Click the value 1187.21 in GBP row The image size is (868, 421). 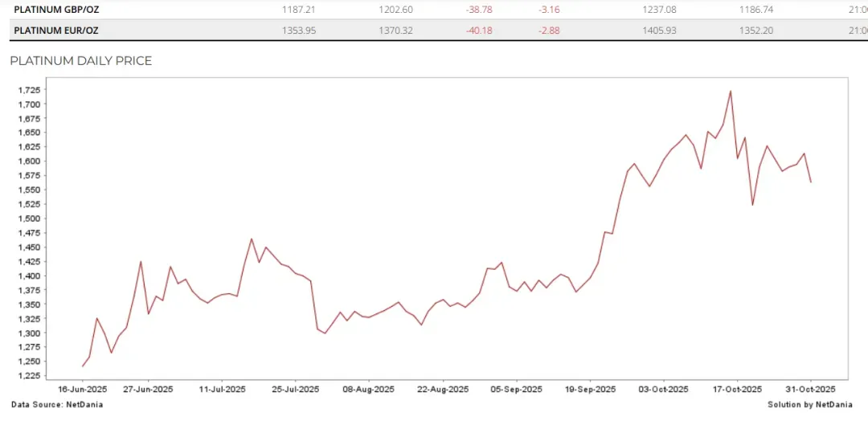299,10
